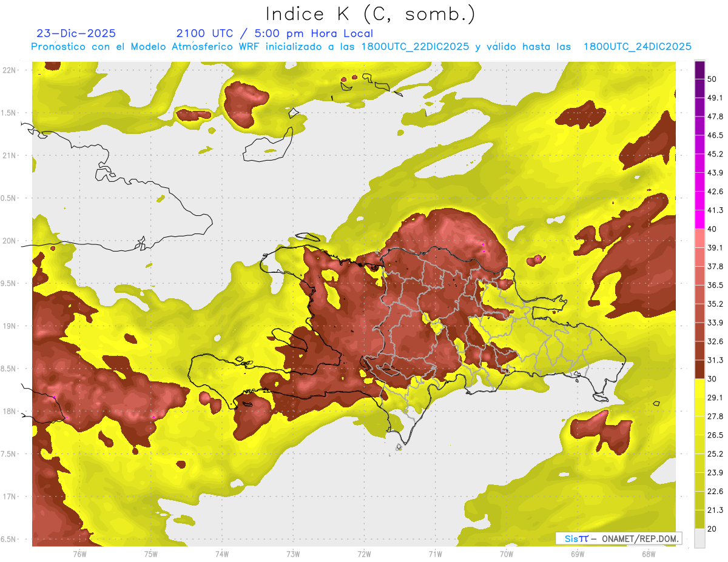
Task: Select the '41.3' color scale value
Action: pos(715,210)
